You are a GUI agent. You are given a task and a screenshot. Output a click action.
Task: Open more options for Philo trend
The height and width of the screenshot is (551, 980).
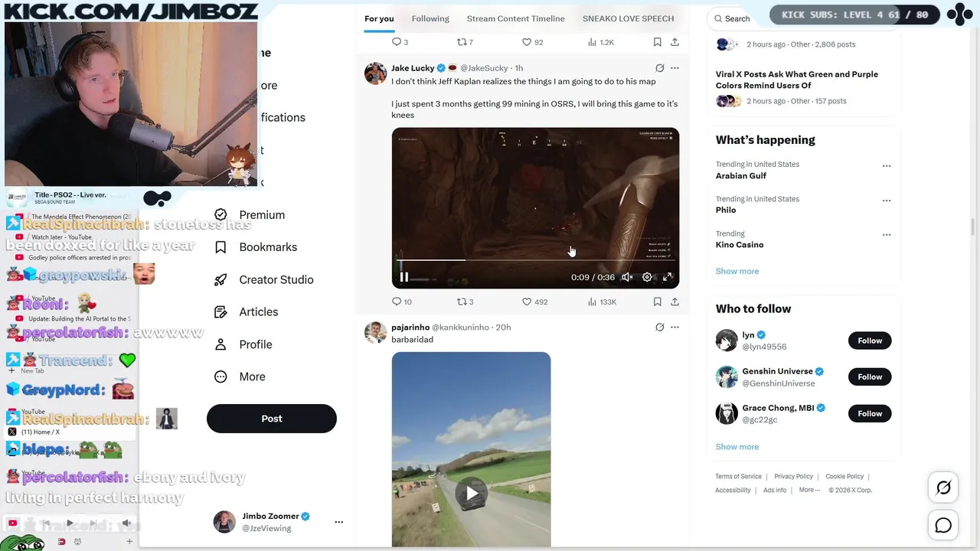(886, 201)
